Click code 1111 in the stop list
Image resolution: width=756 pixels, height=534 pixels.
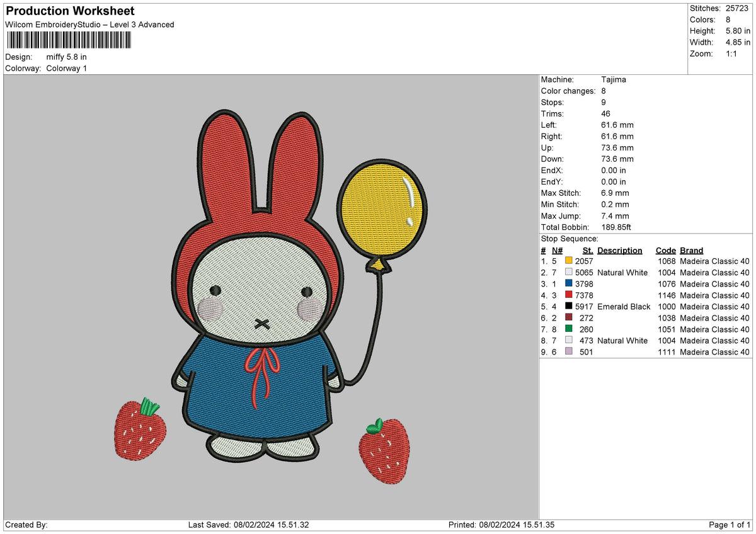pyautogui.click(x=667, y=352)
